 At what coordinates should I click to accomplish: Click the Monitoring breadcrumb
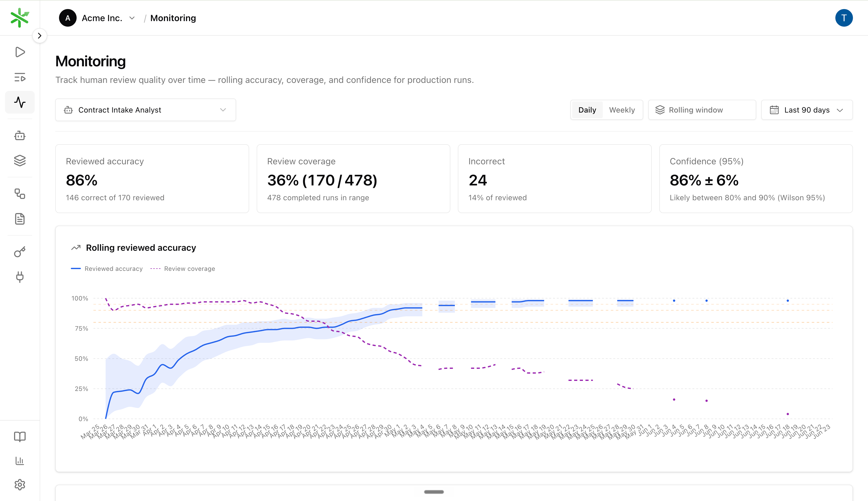(173, 18)
